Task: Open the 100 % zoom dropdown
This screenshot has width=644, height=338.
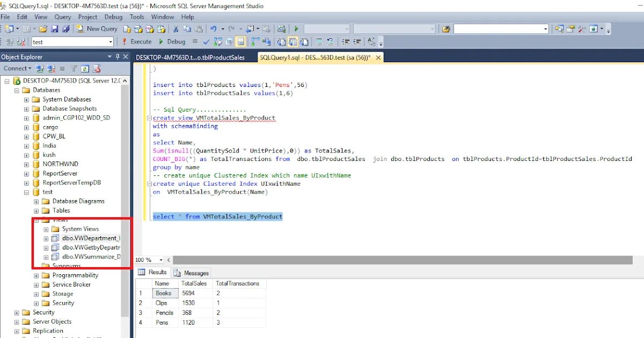Action: pyautogui.click(x=161, y=260)
